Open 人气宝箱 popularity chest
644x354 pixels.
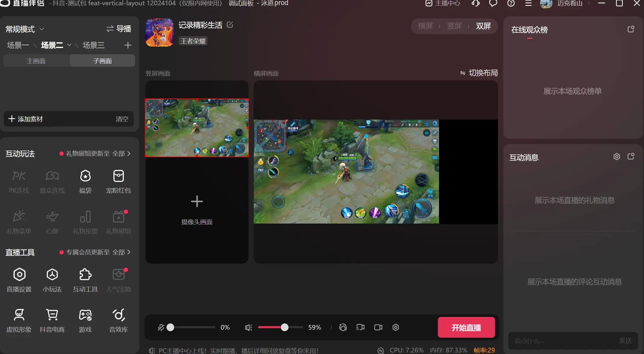pos(118,280)
